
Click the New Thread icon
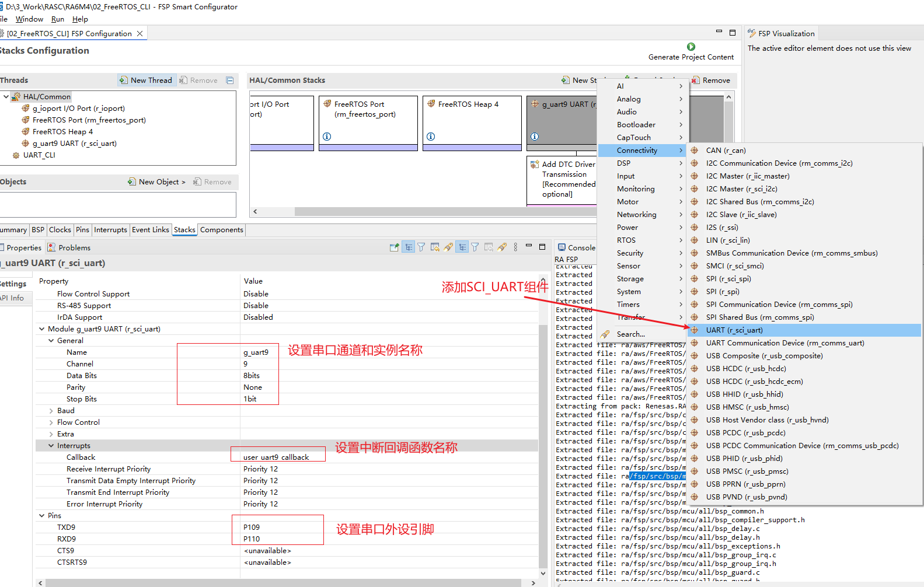(x=124, y=80)
